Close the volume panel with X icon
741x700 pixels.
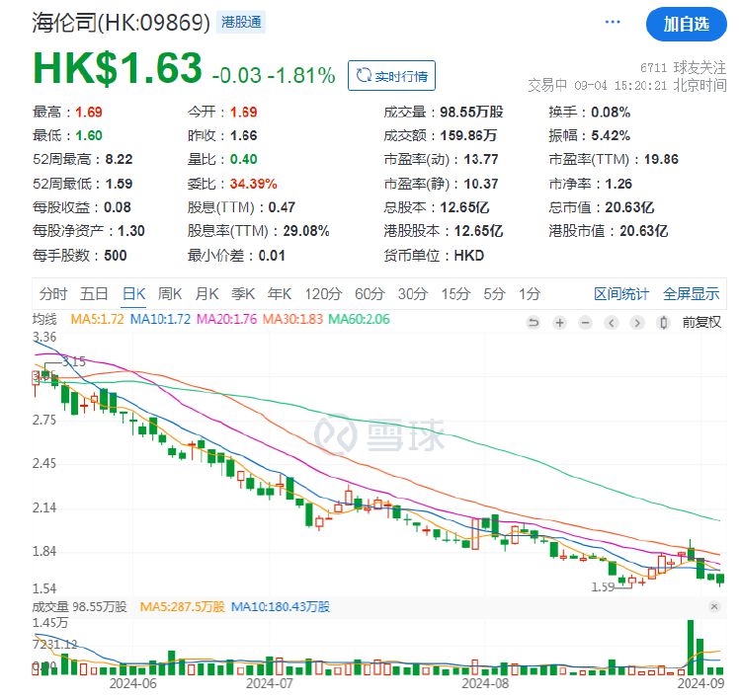click(x=714, y=606)
